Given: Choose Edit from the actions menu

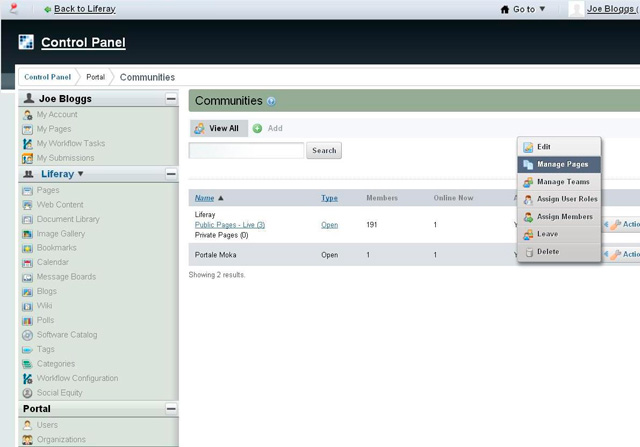Looking at the screenshot, I should [559, 147].
